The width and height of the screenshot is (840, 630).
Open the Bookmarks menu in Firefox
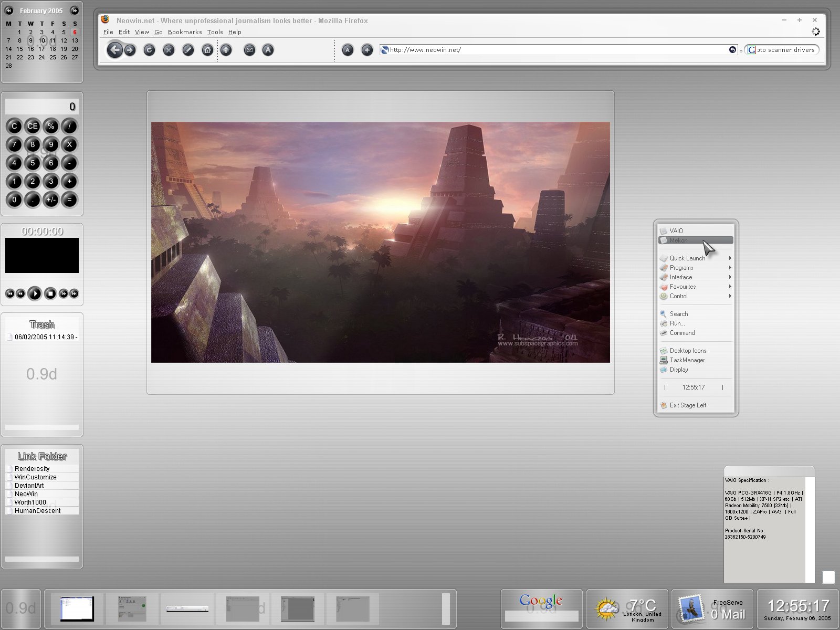pyautogui.click(x=185, y=32)
